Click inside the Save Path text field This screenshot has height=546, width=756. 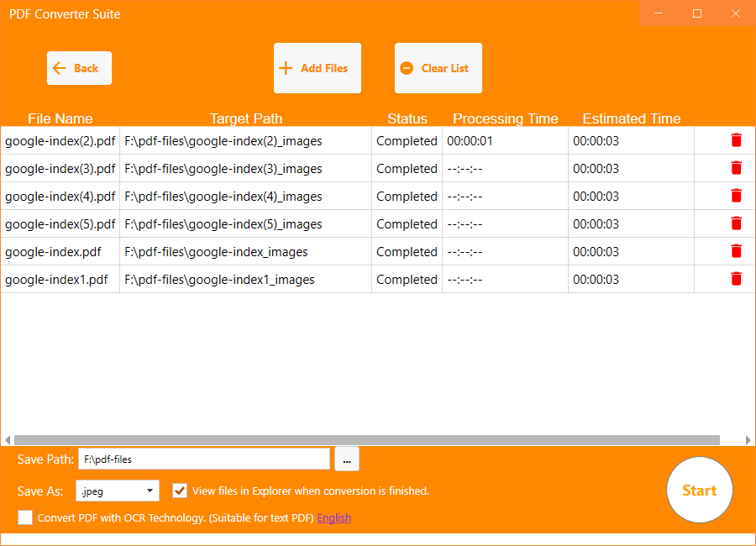tap(204, 459)
